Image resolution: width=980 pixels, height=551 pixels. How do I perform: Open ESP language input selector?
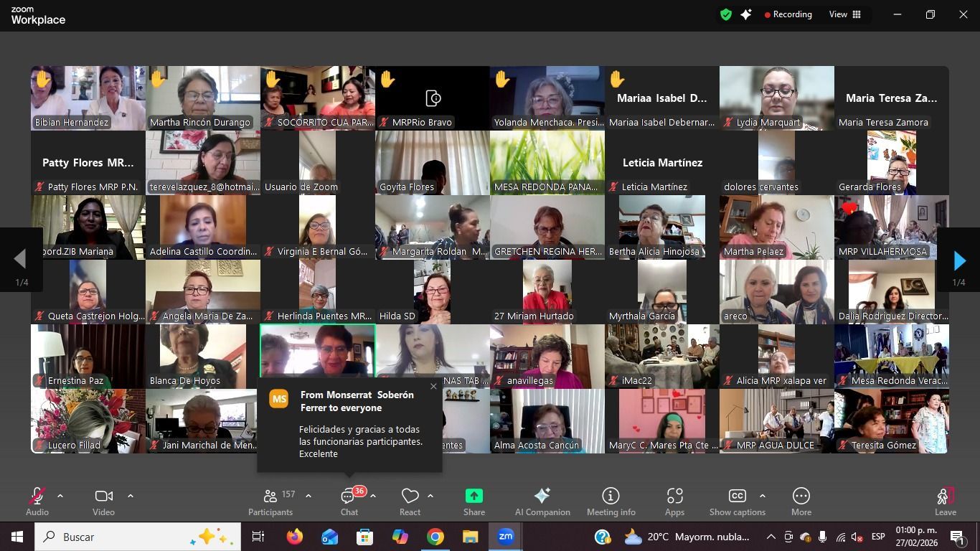click(878, 537)
